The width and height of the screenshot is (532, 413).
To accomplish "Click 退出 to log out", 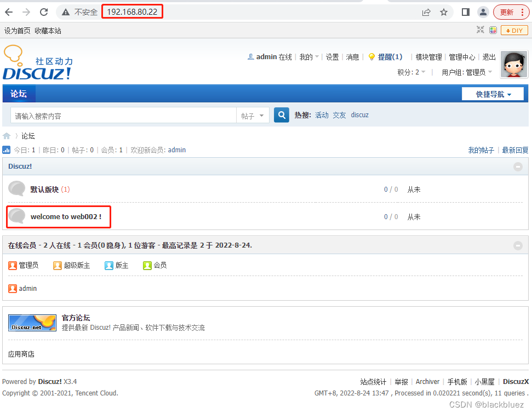I will point(489,57).
